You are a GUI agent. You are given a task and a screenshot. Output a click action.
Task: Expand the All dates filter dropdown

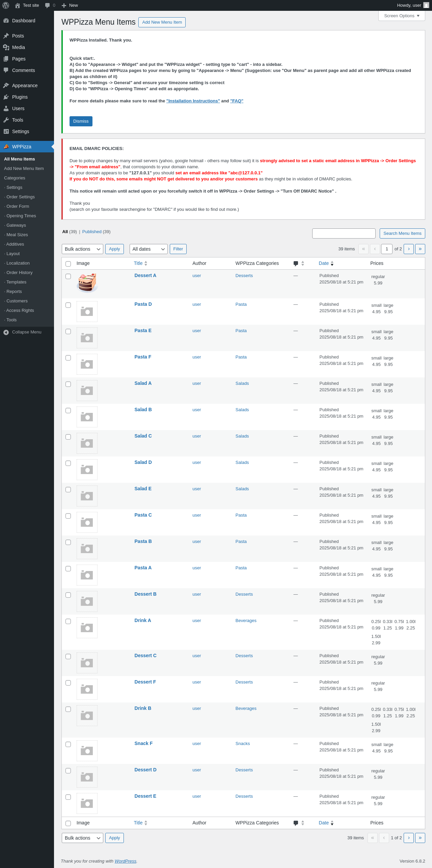coord(148,249)
